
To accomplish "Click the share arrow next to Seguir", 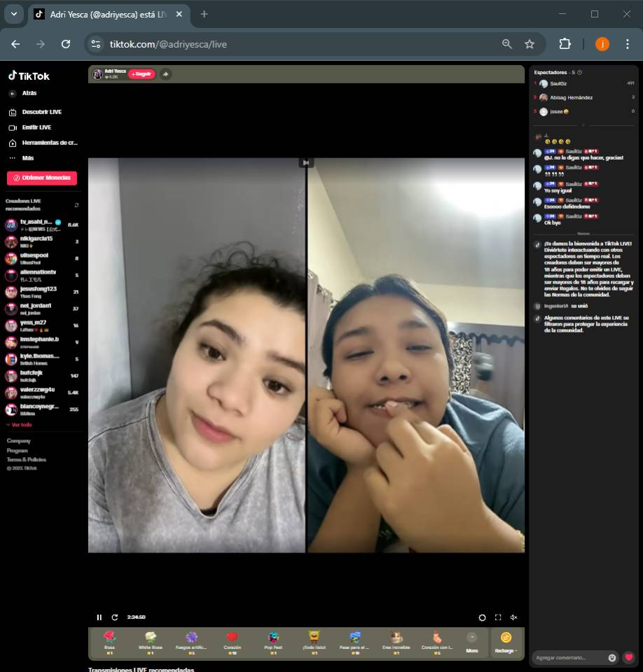I will point(165,74).
